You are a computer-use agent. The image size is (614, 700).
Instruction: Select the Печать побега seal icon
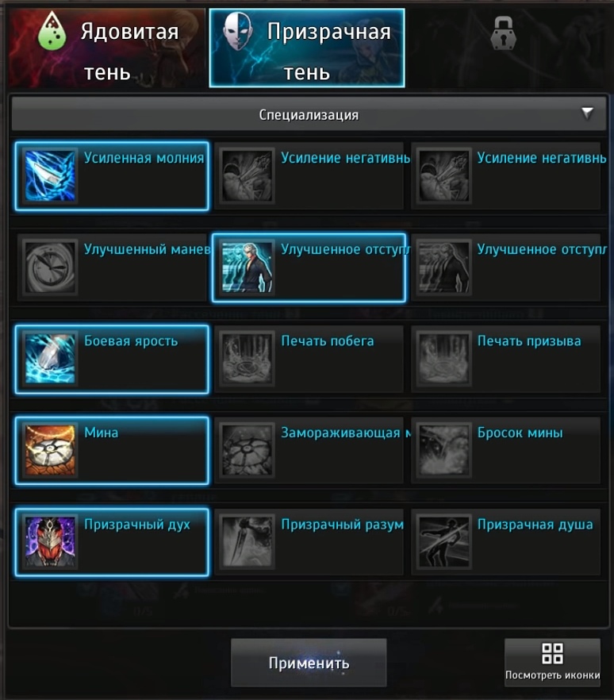247,359
